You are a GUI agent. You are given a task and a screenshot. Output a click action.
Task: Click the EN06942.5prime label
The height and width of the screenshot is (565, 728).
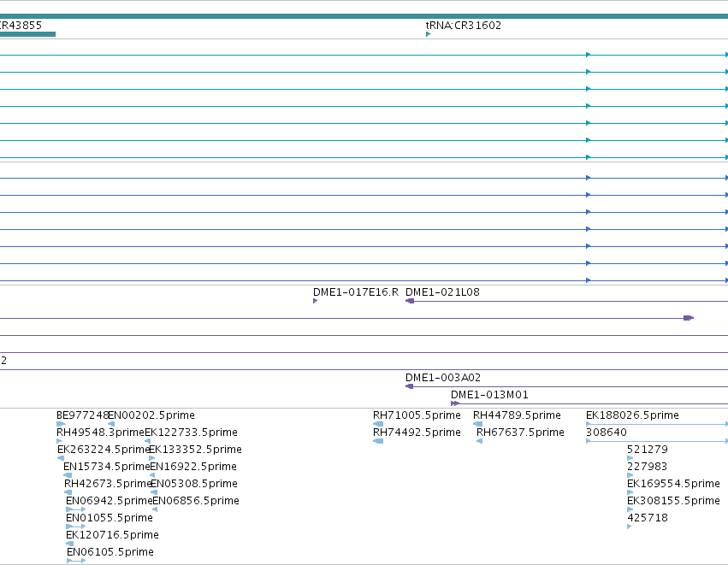tap(109, 501)
